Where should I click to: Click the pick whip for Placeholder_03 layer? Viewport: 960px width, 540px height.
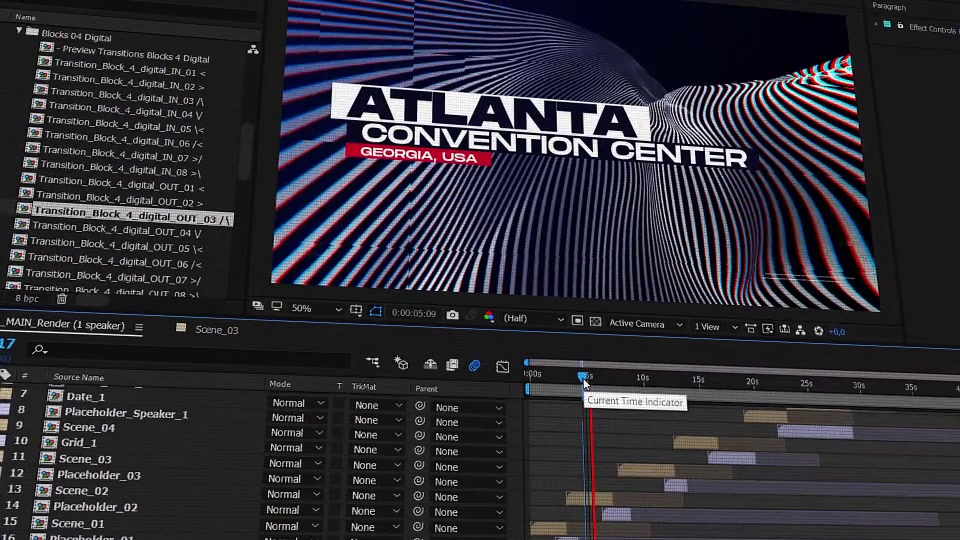[x=419, y=481]
